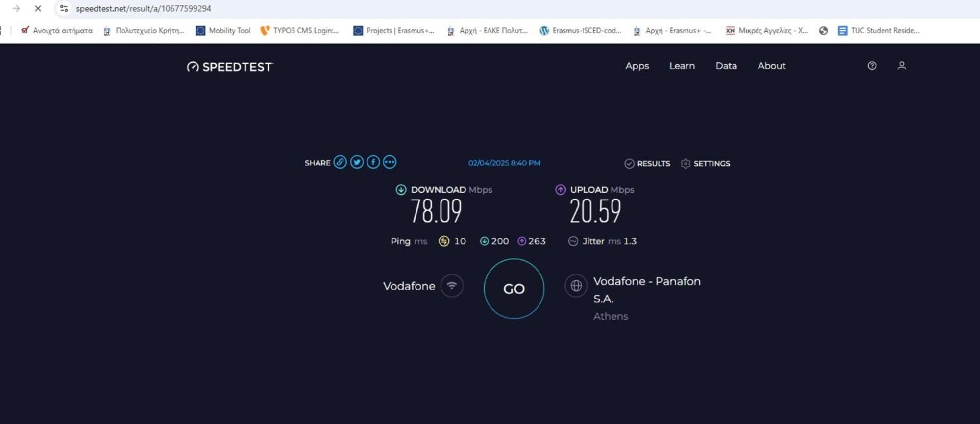
Task: Open the About menu
Action: 772,66
